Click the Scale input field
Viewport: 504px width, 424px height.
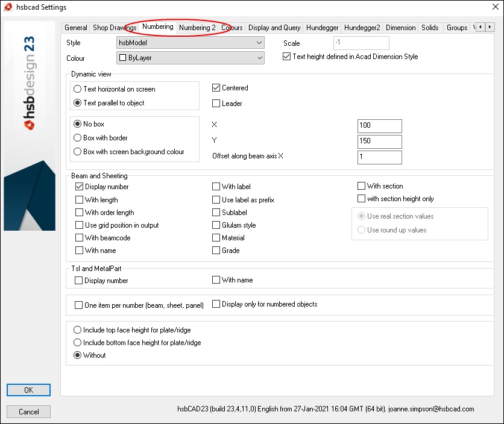click(361, 43)
